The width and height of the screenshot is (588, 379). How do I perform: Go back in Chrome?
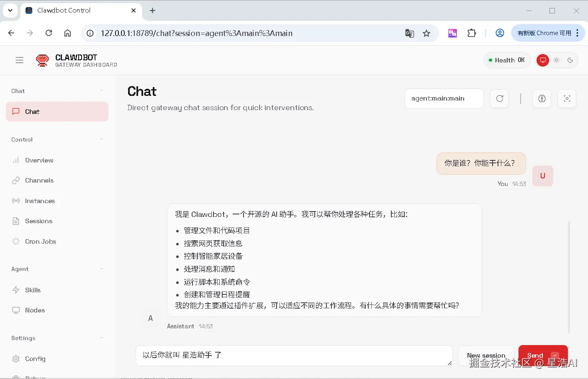point(11,33)
